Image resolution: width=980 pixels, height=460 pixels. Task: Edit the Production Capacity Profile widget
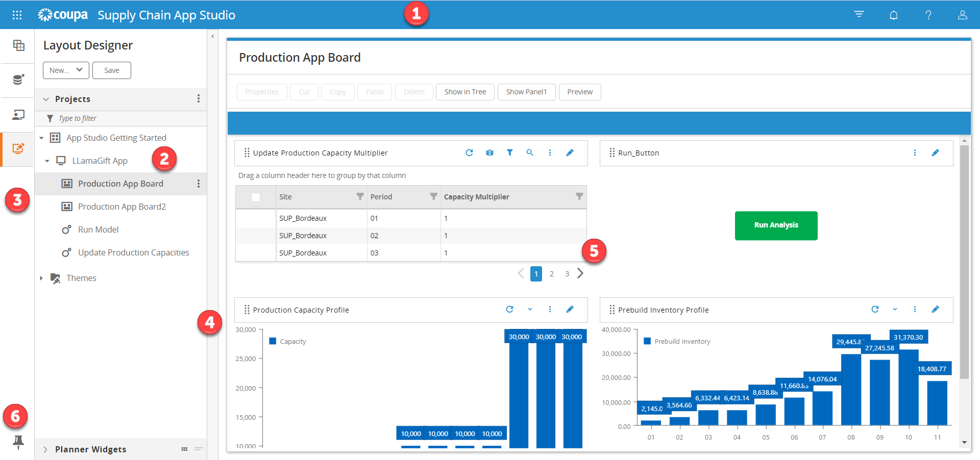[x=570, y=309]
